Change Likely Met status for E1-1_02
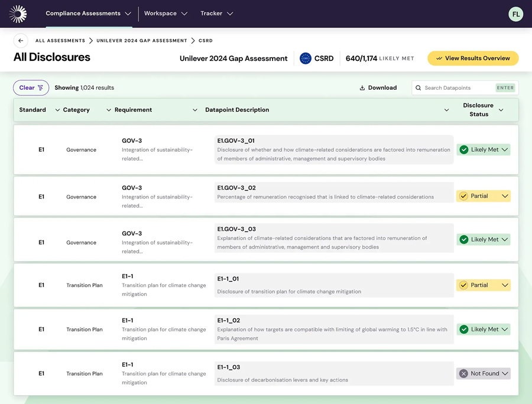 tap(484, 330)
